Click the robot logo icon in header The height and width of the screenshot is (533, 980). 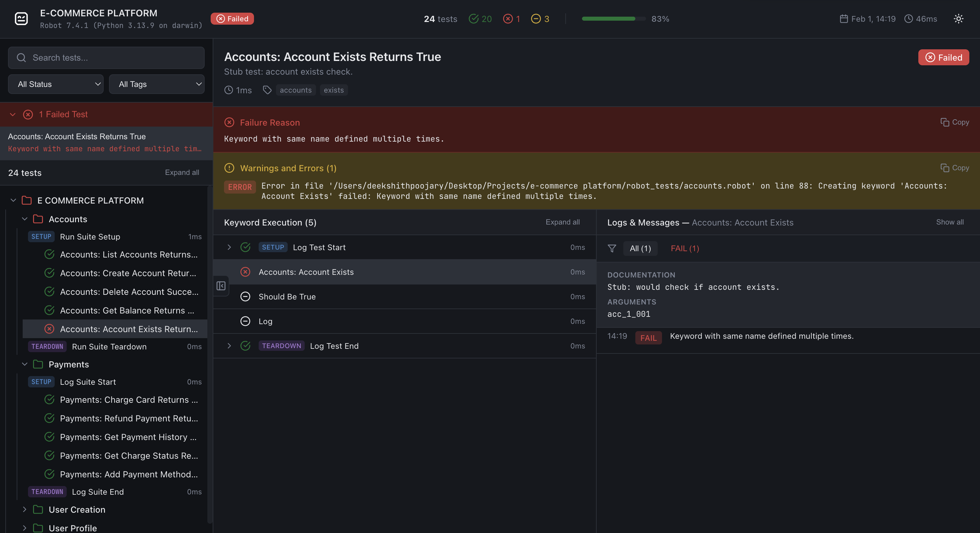(x=21, y=19)
